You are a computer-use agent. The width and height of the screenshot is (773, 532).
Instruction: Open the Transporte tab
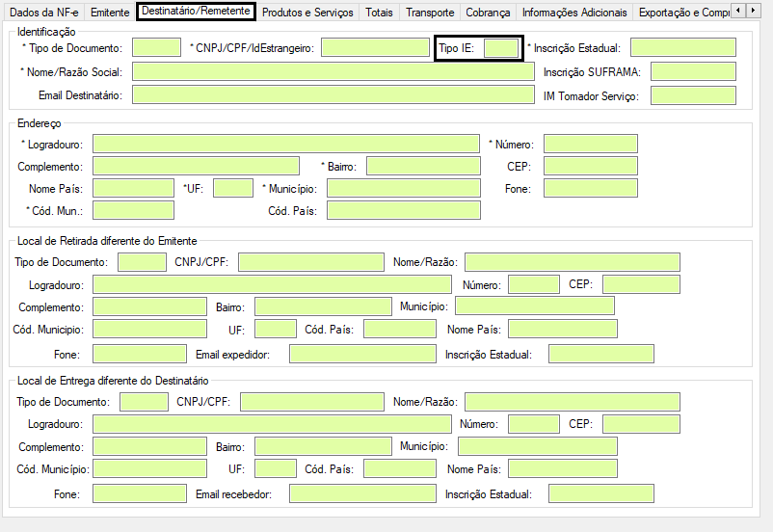click(429, 12)
